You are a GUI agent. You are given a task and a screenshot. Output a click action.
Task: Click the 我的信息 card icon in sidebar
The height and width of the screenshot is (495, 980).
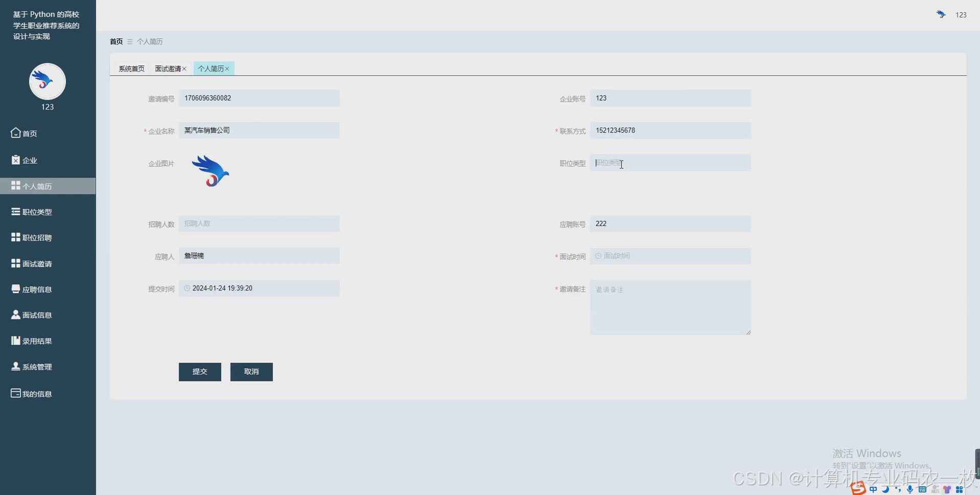15,393
